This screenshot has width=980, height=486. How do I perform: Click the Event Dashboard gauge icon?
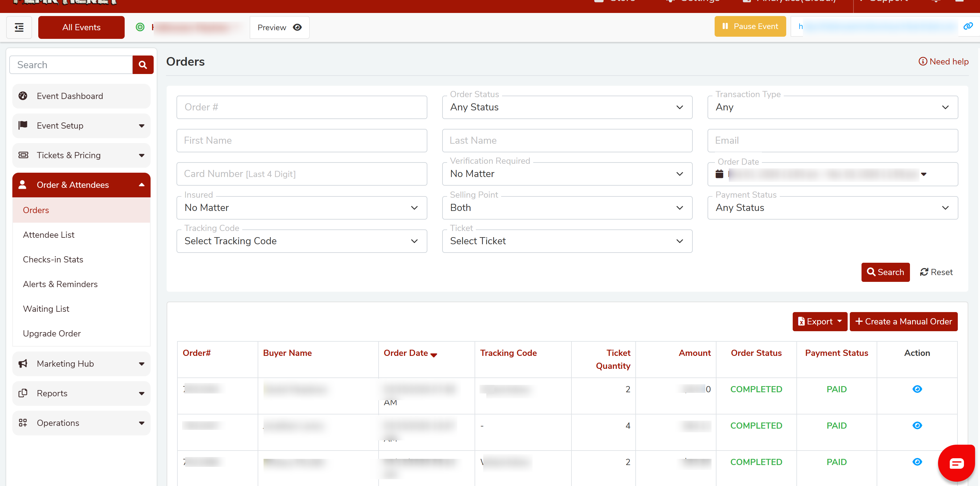tap(23, 96)
